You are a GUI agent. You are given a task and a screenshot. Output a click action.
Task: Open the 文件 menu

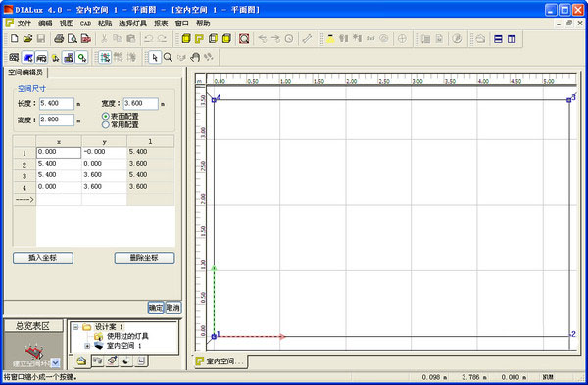[x=24, y=24]
